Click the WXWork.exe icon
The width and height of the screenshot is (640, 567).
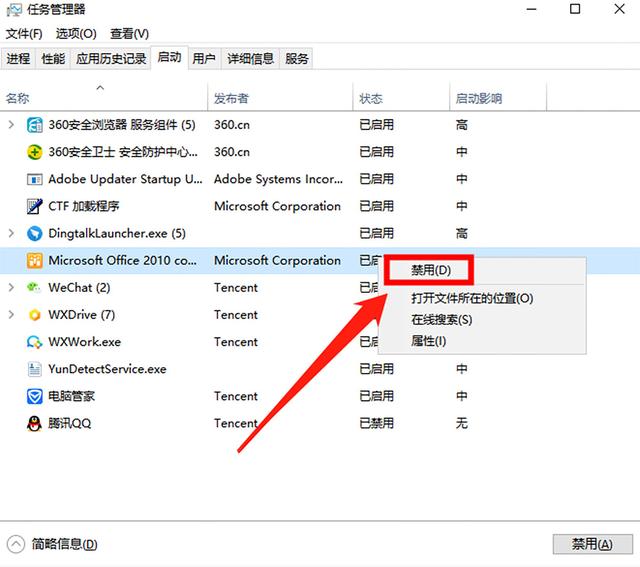(34, 342)
